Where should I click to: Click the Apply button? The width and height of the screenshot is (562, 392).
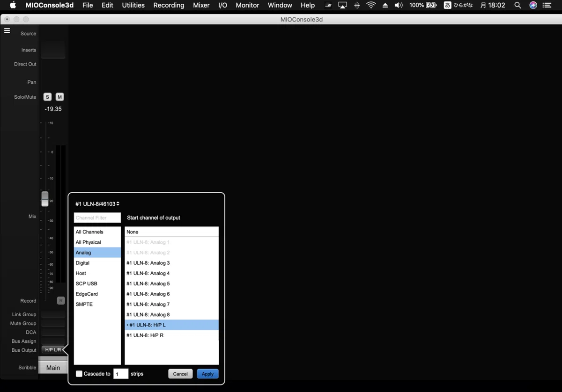tap(207, 374)
